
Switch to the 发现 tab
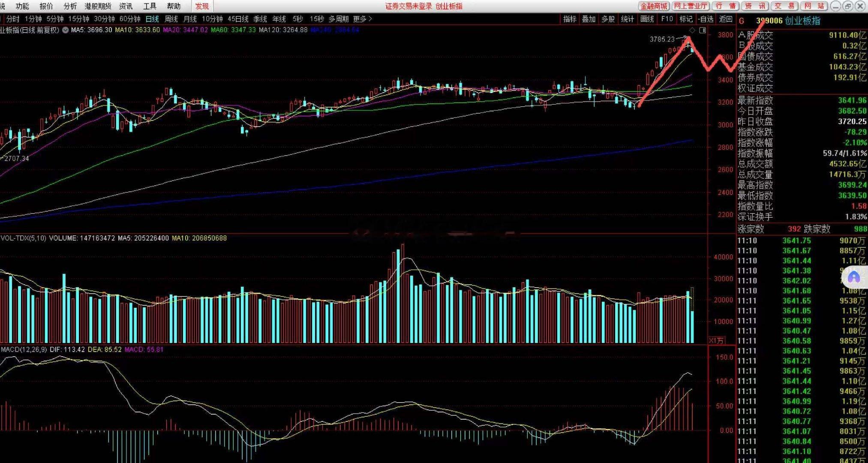[202, 6]
